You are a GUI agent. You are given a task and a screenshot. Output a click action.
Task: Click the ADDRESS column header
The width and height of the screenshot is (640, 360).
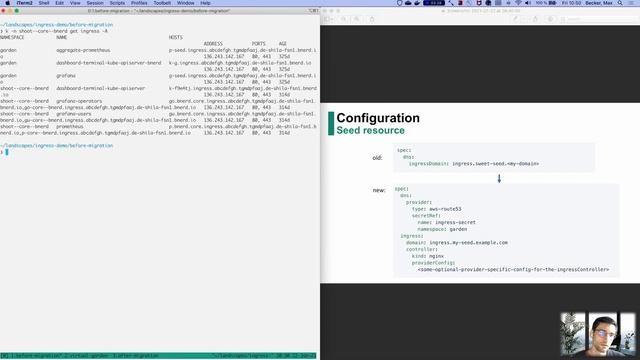(213, 44)
